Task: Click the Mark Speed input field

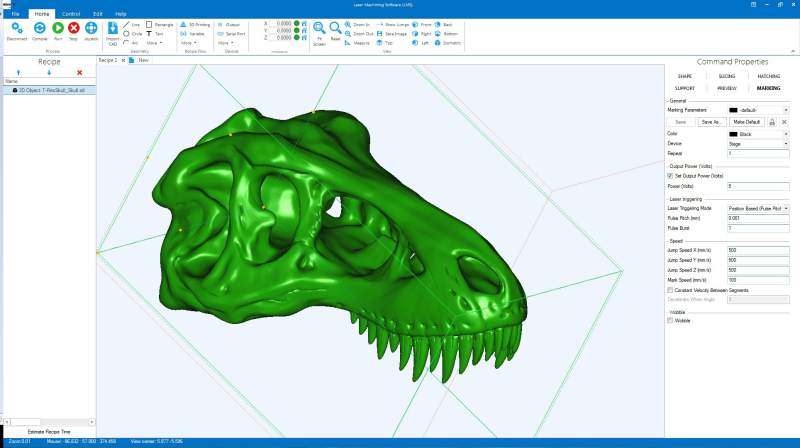Action: click(x=757, y=280)
